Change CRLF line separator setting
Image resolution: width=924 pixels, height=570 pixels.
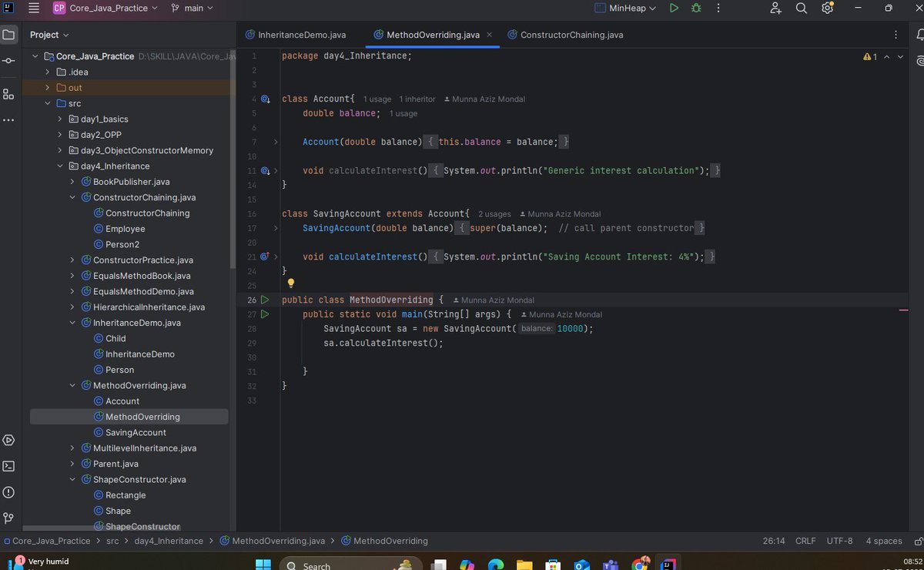805,541
